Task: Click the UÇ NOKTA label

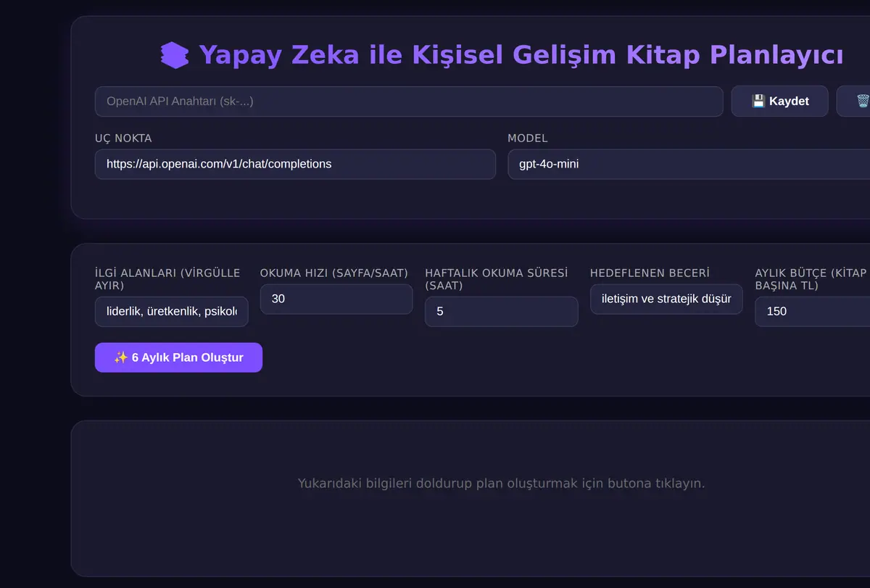Action: tap(123, 138)
